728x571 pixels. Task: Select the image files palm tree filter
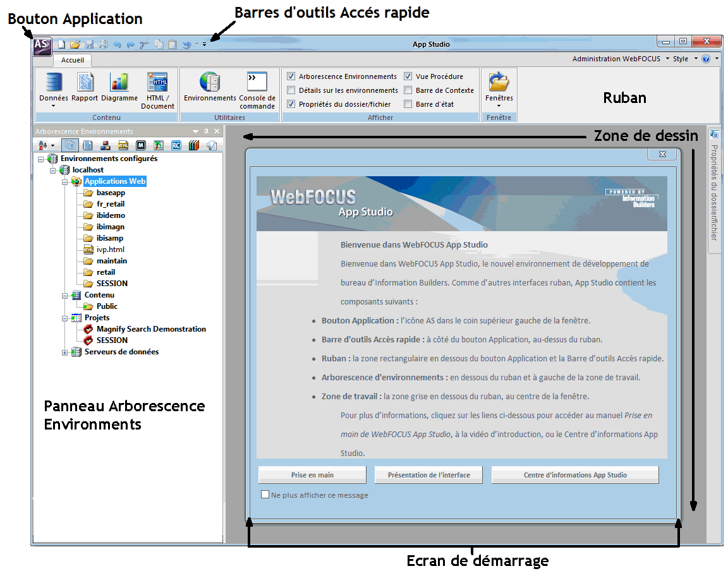pyautogui.click(x=159, y=145)
